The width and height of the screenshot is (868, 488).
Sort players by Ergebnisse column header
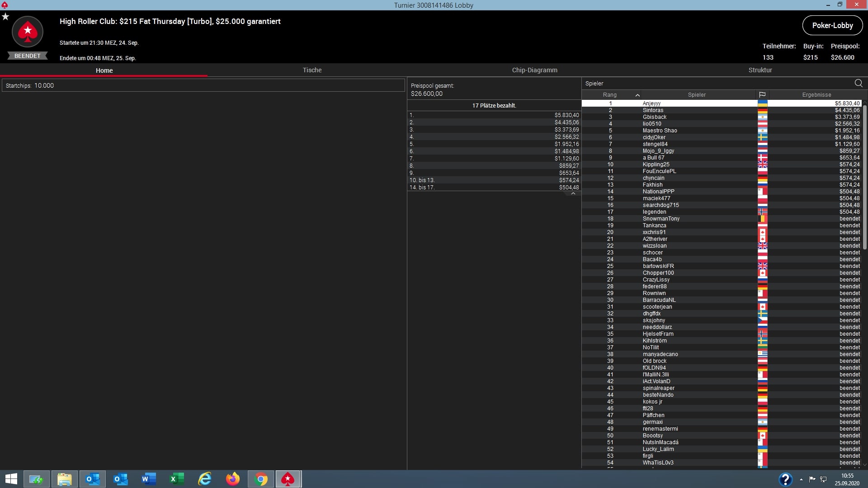[816, 95]
